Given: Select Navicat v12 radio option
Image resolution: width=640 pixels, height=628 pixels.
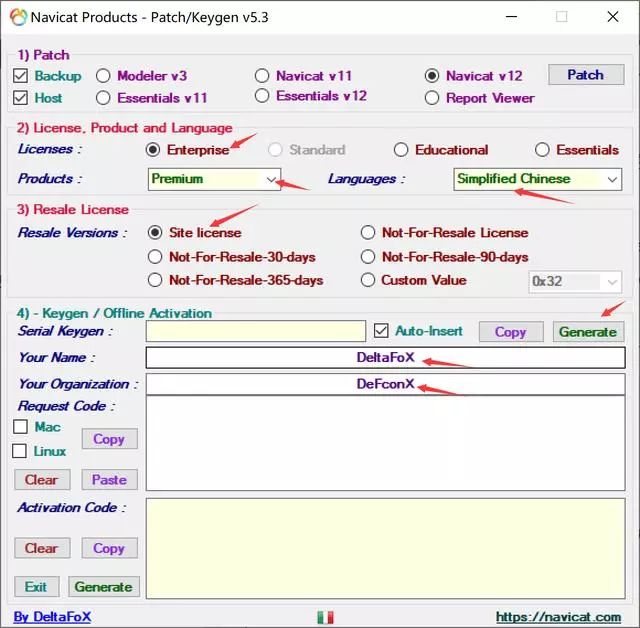Looking at the screenshot, I should tap(432, 76).
